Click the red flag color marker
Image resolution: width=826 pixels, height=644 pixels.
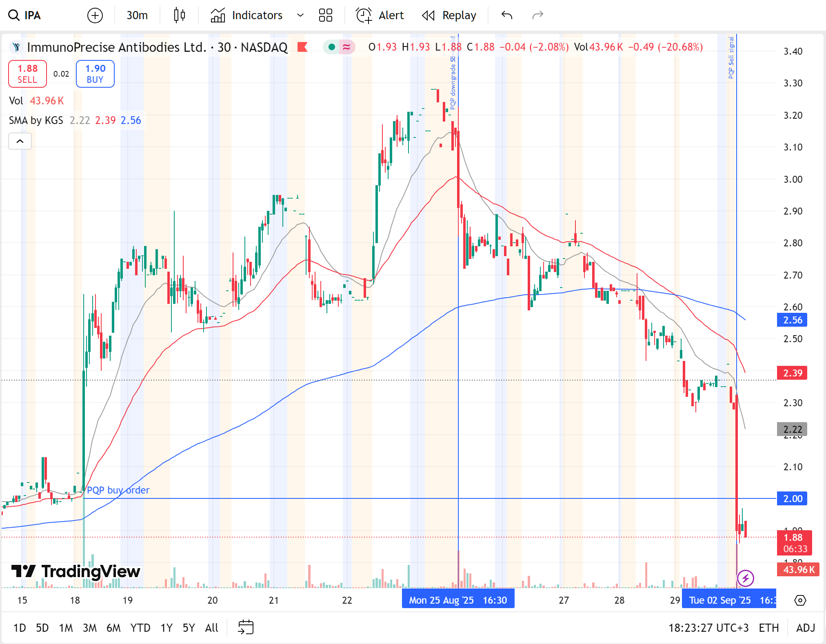[302, 47]
